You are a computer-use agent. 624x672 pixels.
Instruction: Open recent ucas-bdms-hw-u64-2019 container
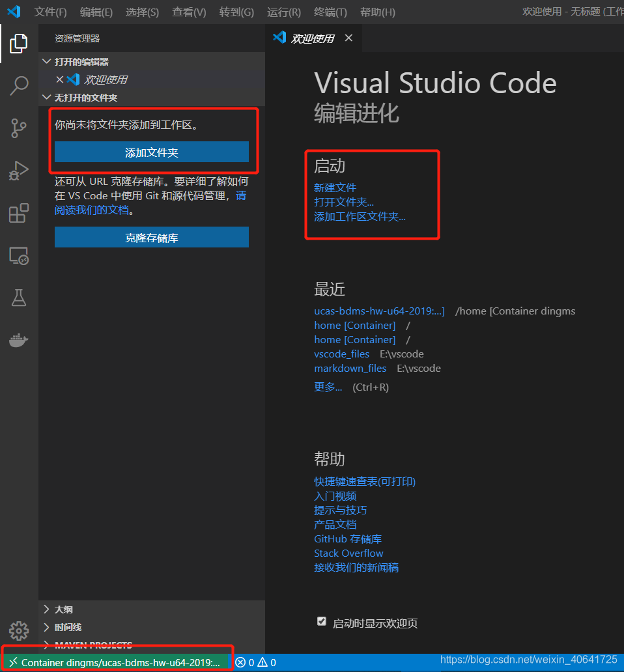pos(379,311)
